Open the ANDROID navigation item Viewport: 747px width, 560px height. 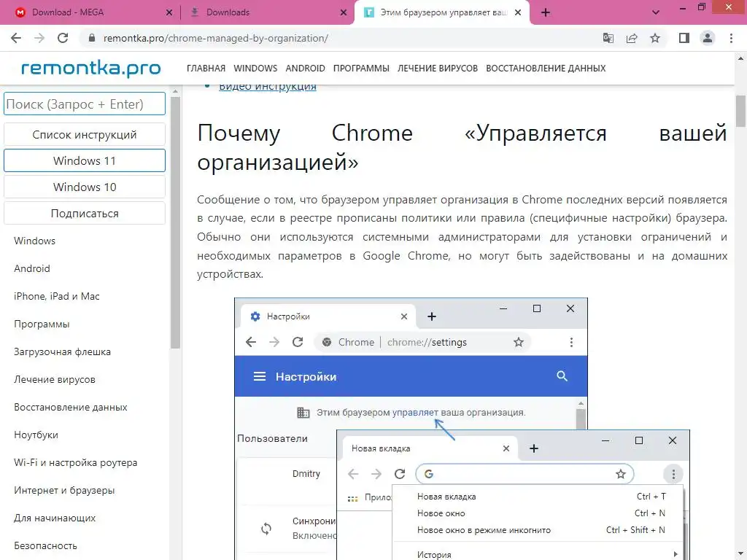click(305, 68)
